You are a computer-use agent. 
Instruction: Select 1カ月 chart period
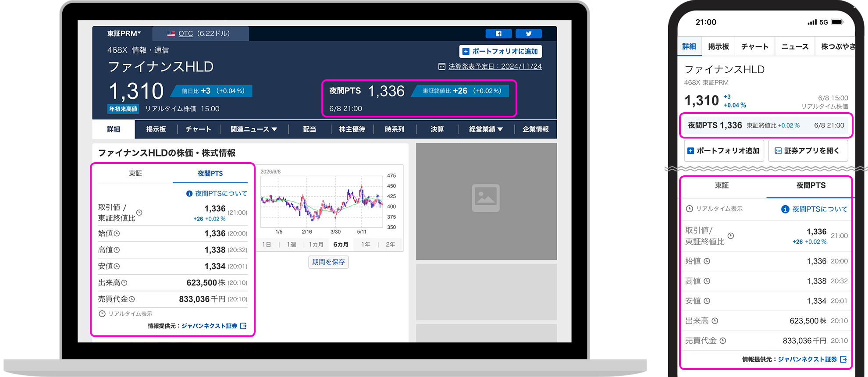[x=316, y=245]
